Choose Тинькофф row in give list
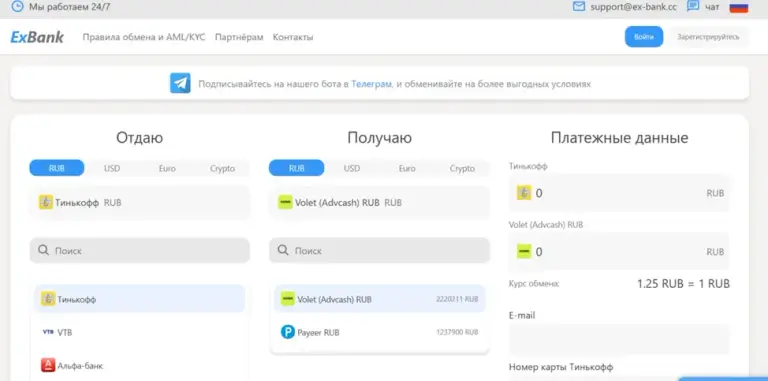 (140, 299)
